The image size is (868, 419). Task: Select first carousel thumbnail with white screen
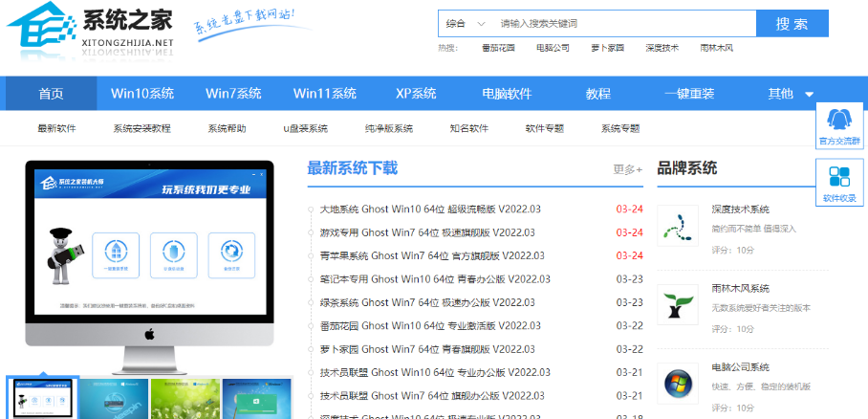tap(43, 399)
